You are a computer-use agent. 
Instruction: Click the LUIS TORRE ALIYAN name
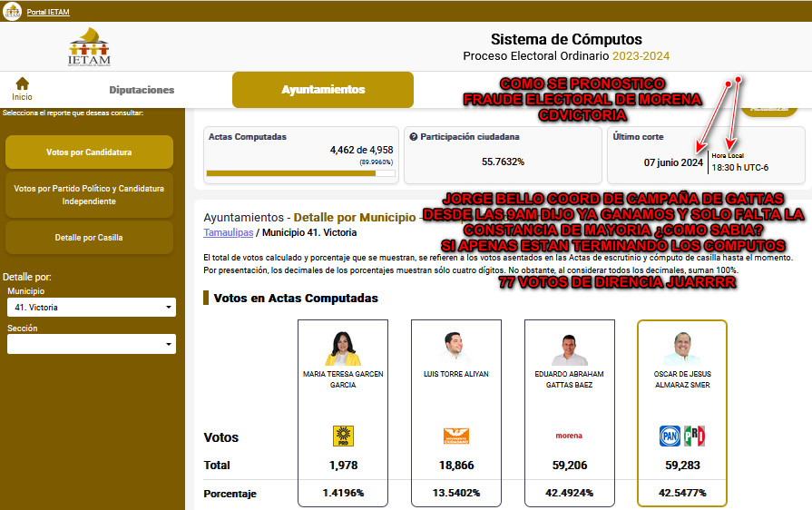click(x=455, y=374)
